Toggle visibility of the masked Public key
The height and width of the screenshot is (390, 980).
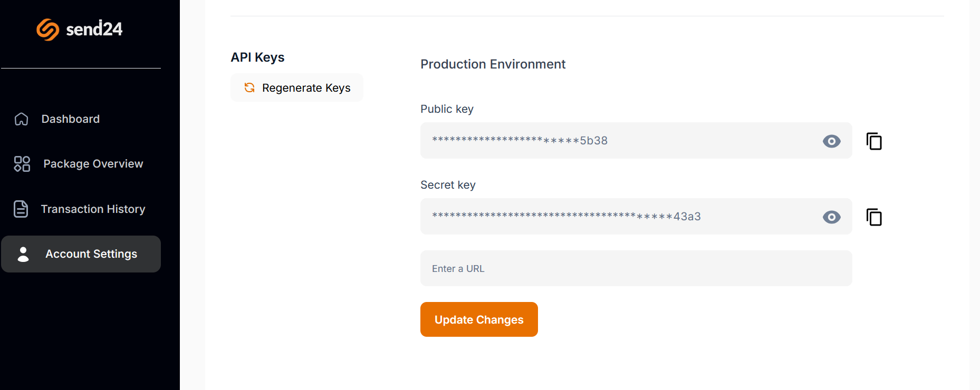(831, 141)
